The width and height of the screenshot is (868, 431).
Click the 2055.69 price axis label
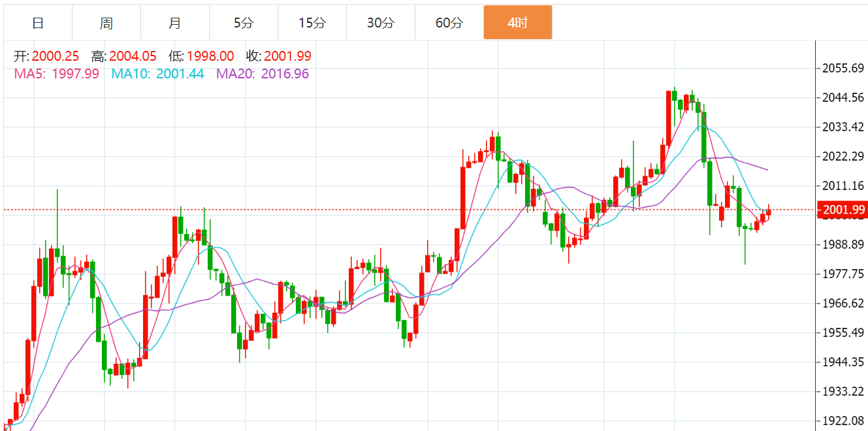tap(844, 69)
